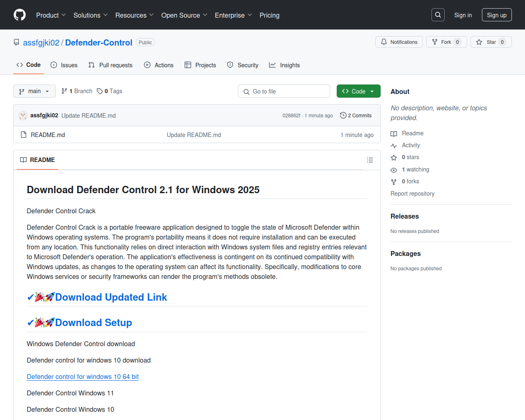Click the Public visibility badge

(145, 42)
